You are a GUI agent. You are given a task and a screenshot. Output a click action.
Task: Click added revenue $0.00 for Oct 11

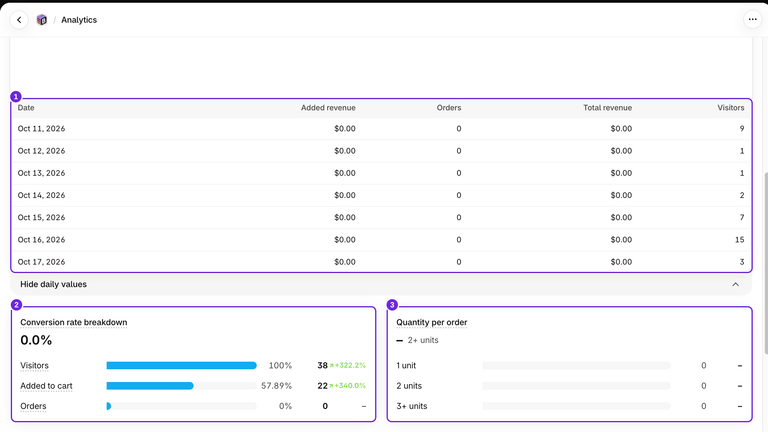point(345,129)
